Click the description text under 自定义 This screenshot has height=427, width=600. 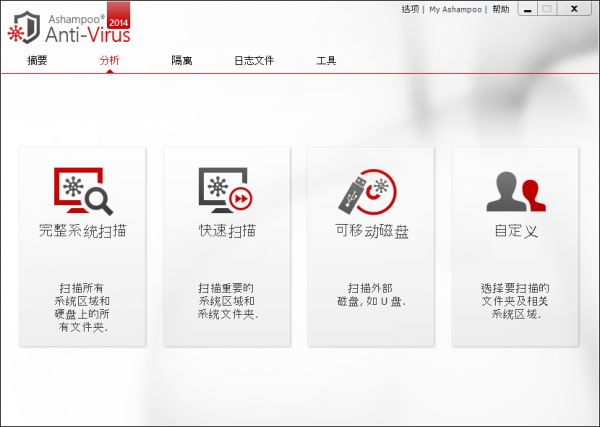tap(515, 300)
